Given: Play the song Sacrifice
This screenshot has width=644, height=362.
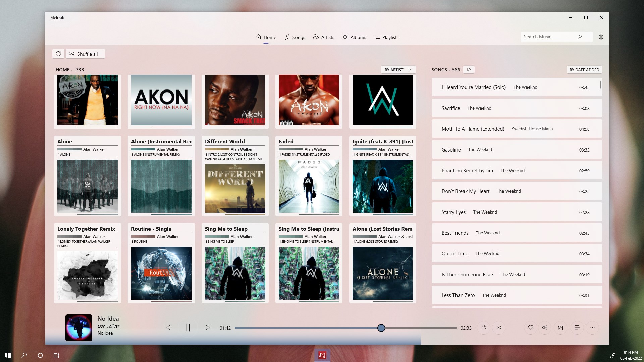Looking at the screenshot, I should [x=517, y=108].
